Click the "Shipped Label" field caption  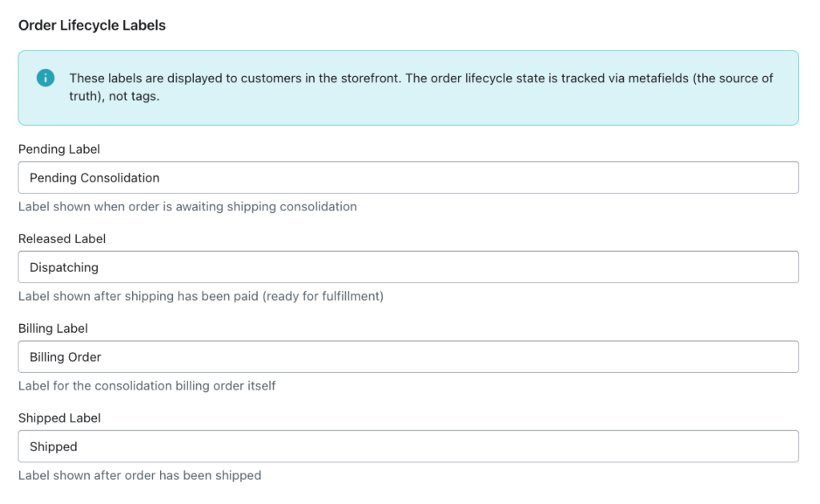point(58,418)
